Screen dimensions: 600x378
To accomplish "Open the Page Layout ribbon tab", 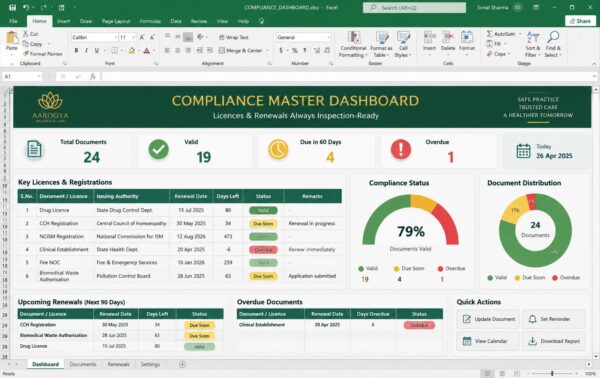I will (116, 21).
